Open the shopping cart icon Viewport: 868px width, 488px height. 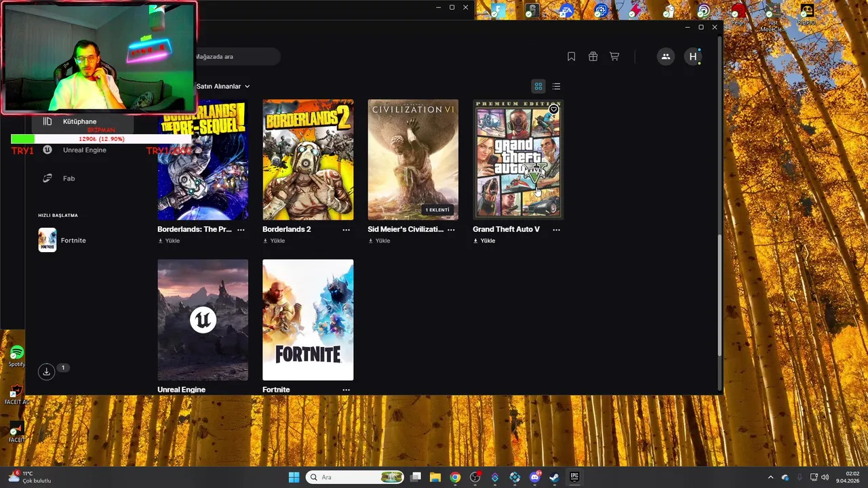point(614,57)
